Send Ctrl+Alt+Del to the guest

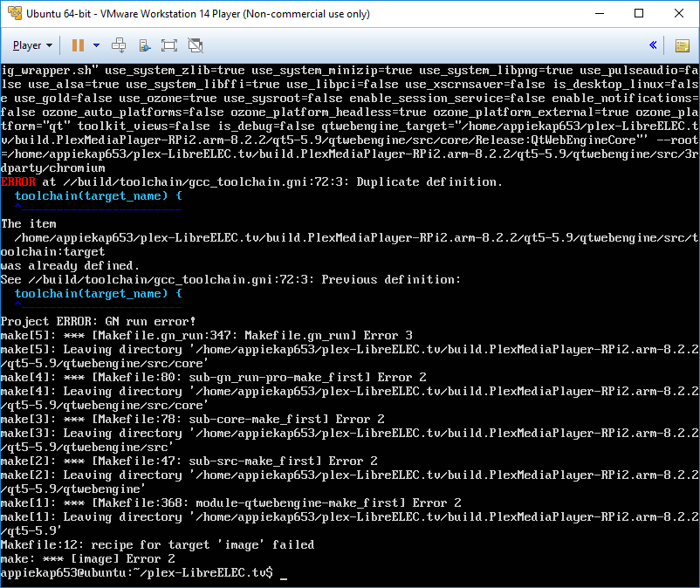[119, 45]
